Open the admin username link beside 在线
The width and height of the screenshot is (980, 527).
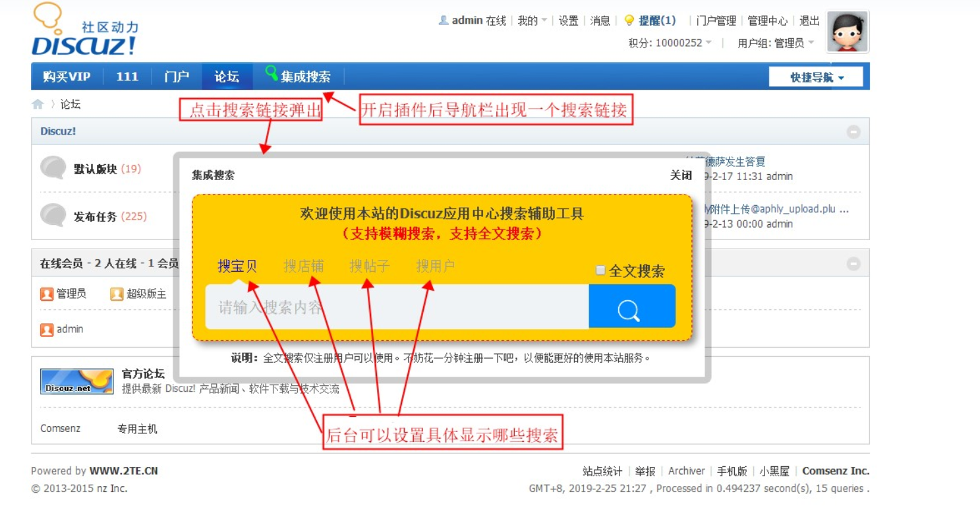pos(467,20)
